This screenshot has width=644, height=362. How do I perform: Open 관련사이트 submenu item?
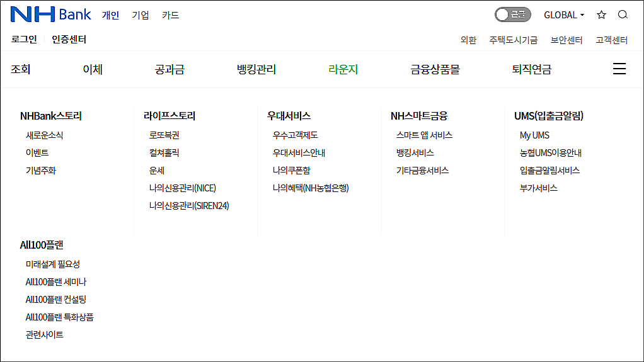pos(44,335)
